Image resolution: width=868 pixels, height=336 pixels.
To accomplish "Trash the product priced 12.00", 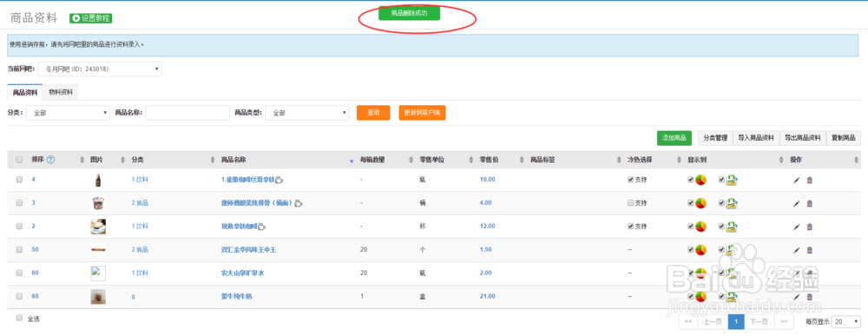I will pos(809,227).
